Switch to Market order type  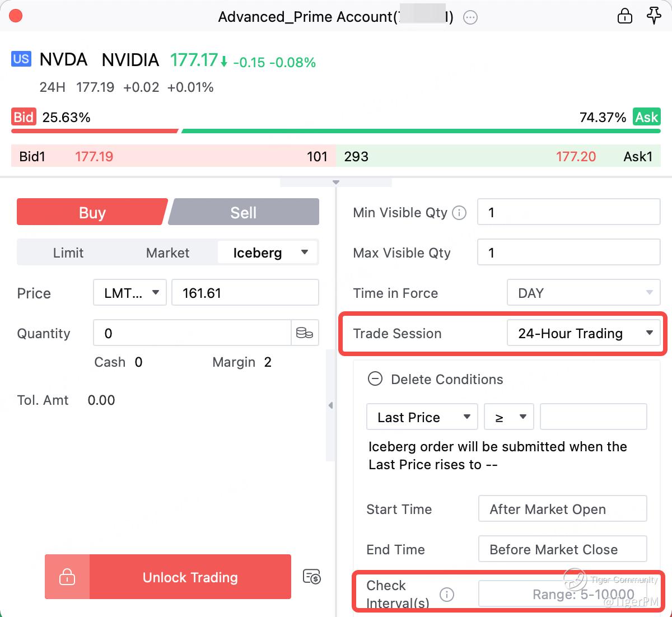pyautogui.click(x=167, y=253)
